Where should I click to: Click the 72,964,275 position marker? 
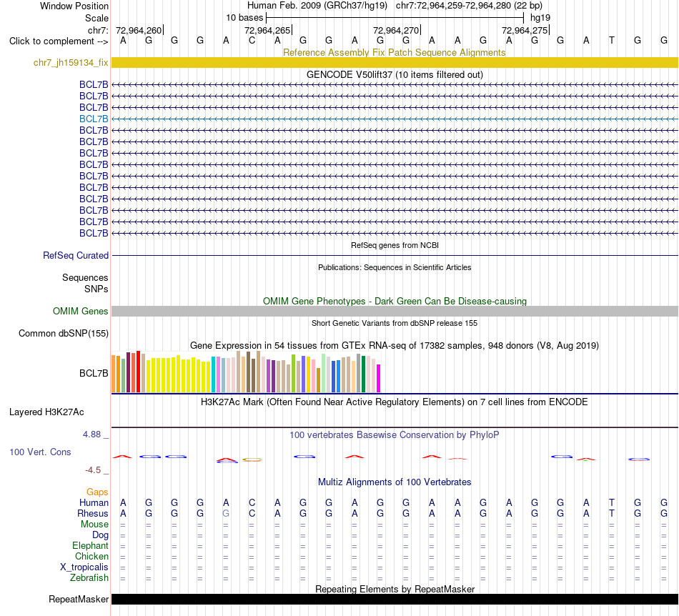[x=525, y=30]
